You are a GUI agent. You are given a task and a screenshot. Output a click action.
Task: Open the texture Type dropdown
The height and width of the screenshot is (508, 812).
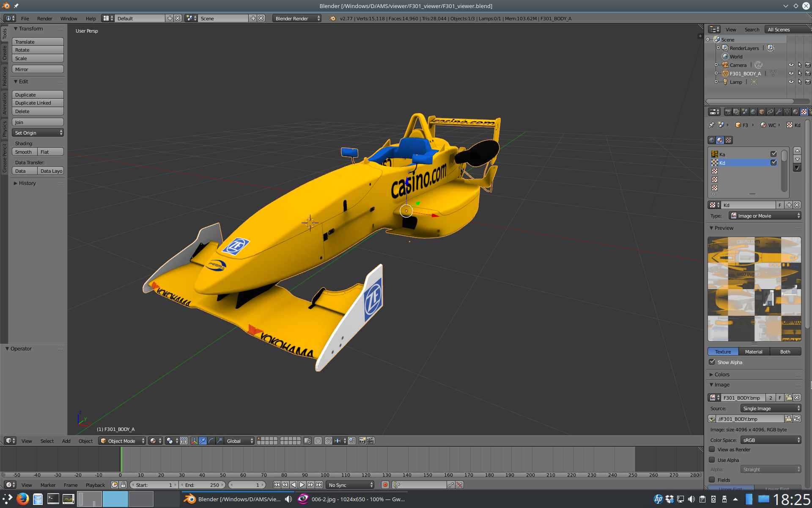(765, 215)
